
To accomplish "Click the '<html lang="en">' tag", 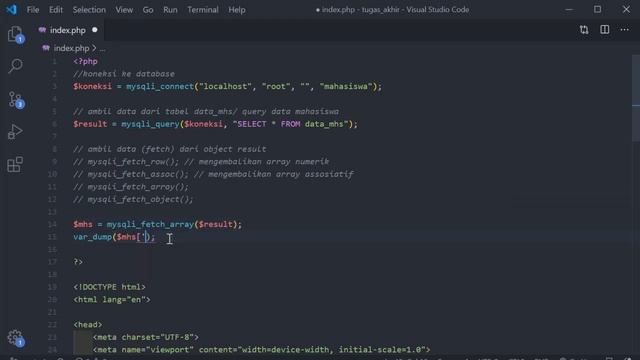I will point(112,300).
